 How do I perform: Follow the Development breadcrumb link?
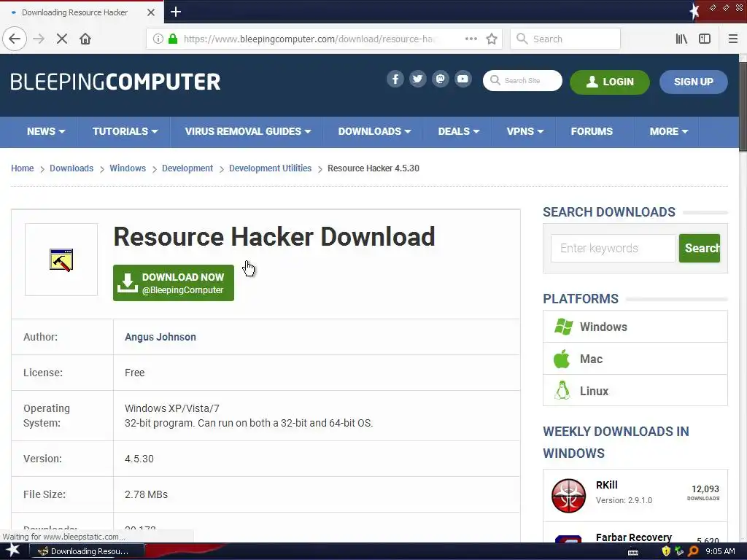click(187, 168)
